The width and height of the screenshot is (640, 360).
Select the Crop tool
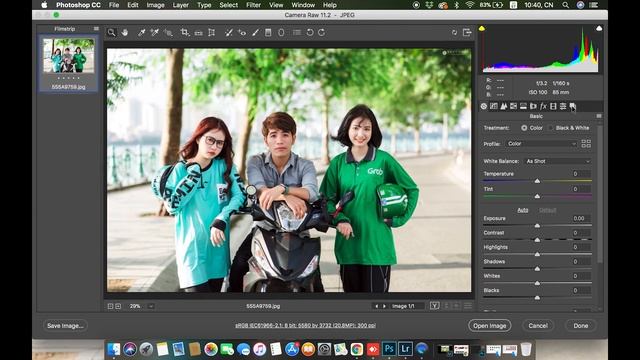(184, 32)
